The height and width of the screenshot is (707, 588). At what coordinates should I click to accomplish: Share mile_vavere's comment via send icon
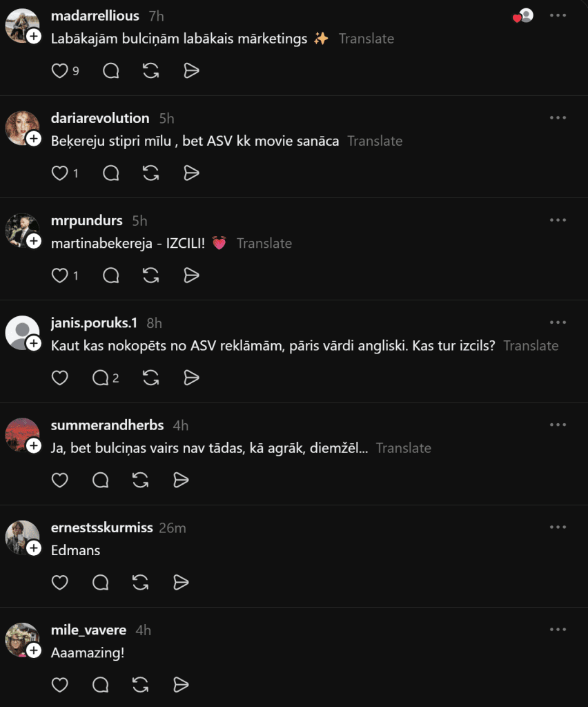coord(180,684)
